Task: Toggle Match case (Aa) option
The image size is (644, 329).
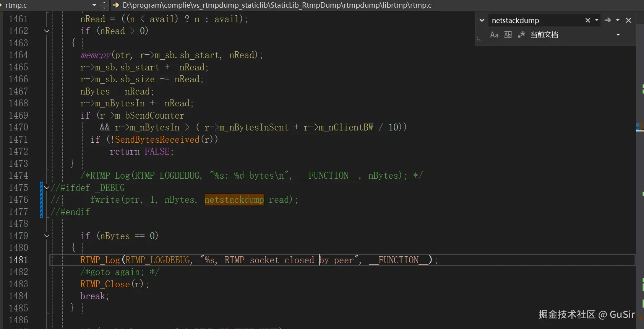Action: [x=494, y=35]
